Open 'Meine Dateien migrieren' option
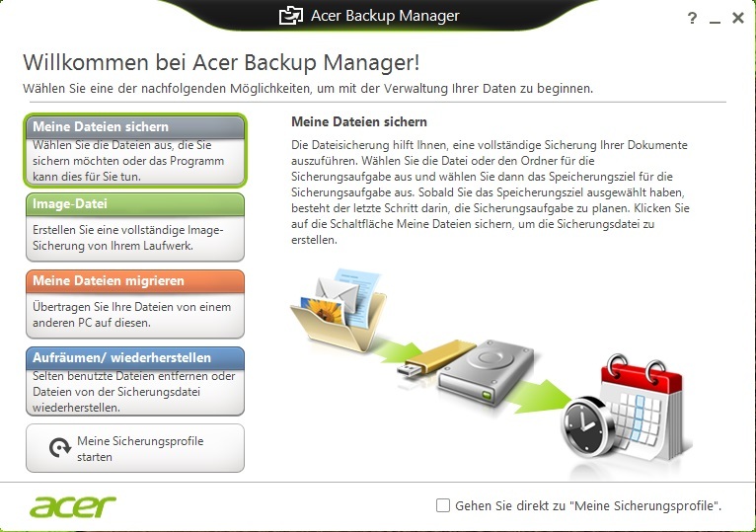This screenshot has height=532, width=756. point(135,304)
